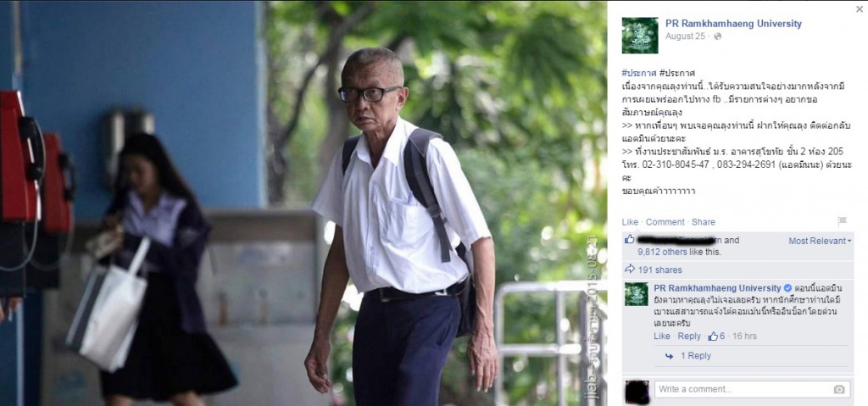The height and width of the screenshot is (406, 868).
Task: Open the Most Relevant sorting dropdown
Action: point(820,241)
